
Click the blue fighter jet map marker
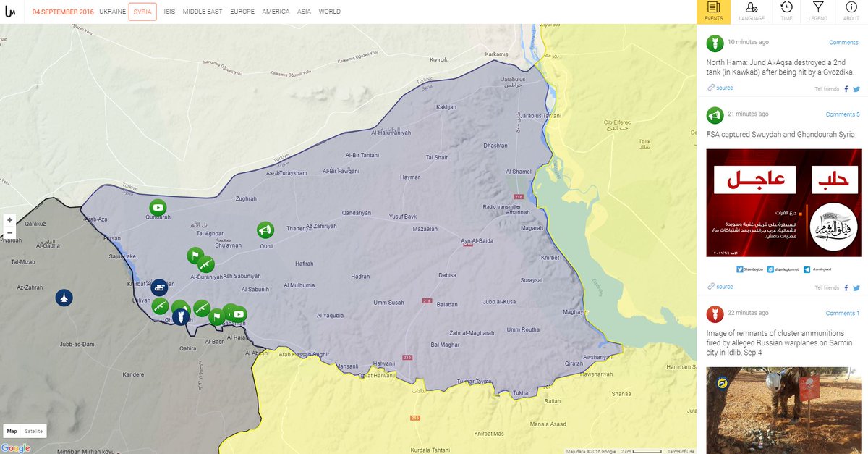64,298
